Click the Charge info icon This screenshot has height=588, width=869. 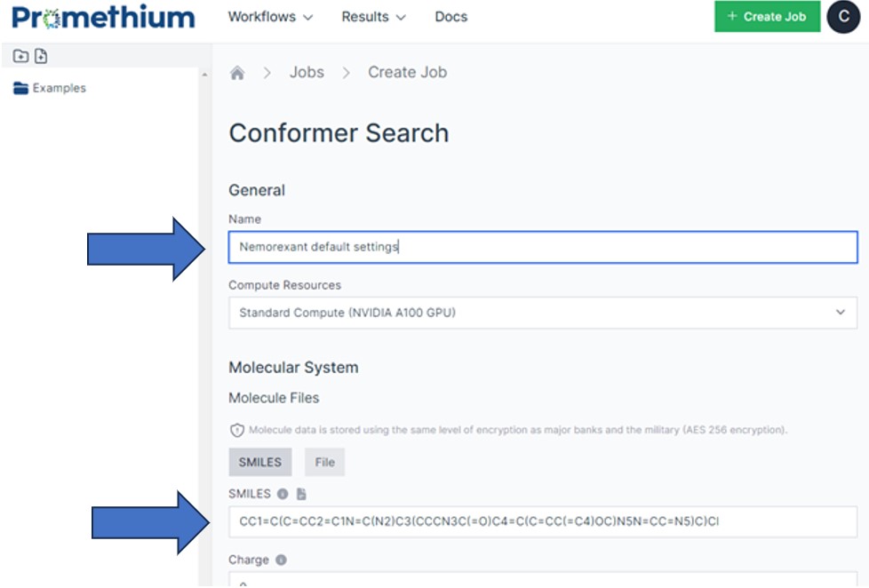[281, 560]
